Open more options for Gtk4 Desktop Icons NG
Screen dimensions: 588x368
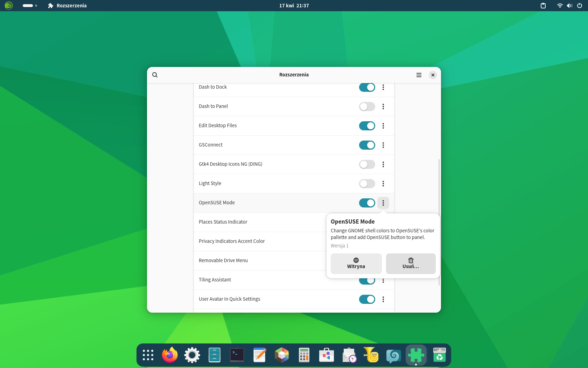[383, 164]
